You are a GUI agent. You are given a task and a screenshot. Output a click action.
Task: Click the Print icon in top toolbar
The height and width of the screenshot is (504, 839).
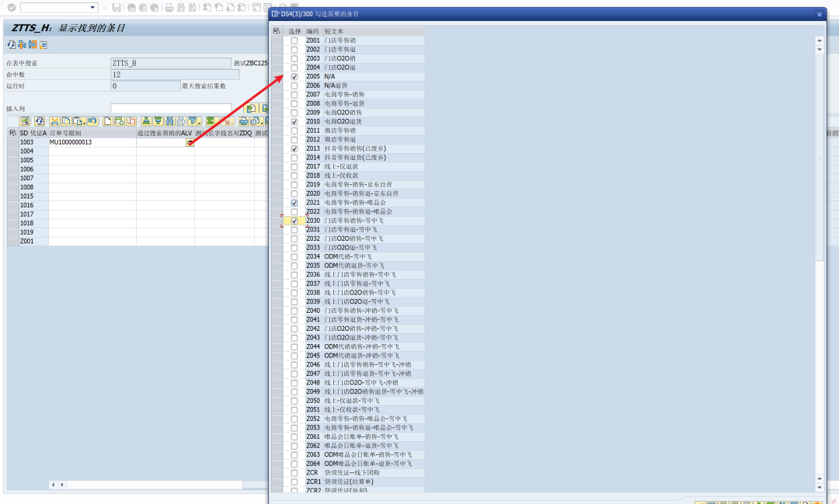click(169, 8)
